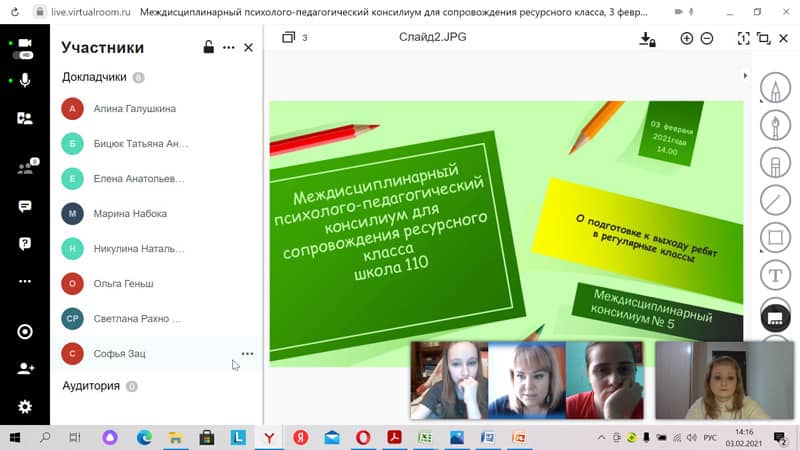Click the Аудитория section header

tap(91, 386)
